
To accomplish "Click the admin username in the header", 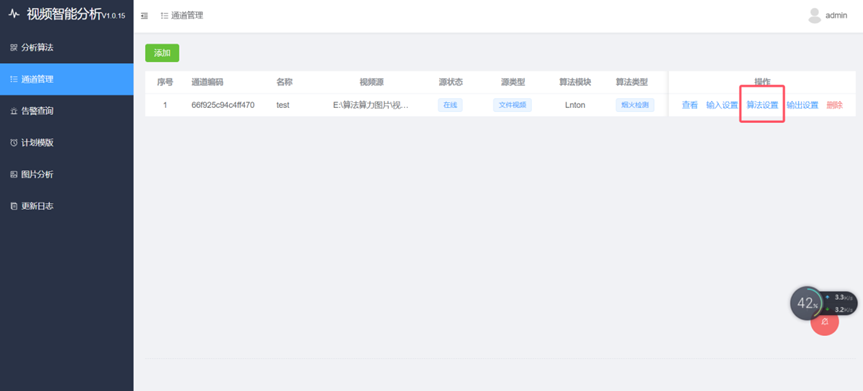I will [836, 15].
